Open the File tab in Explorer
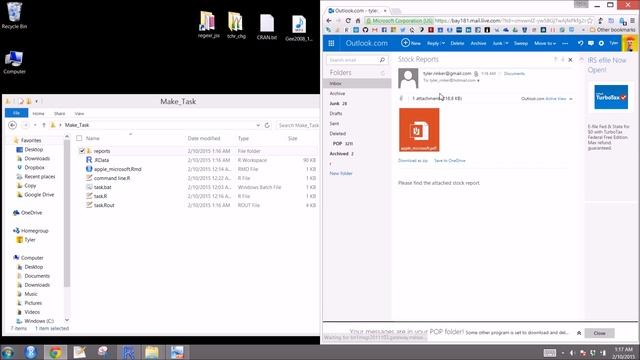This screenshot has width=640, height=360. 16,113
